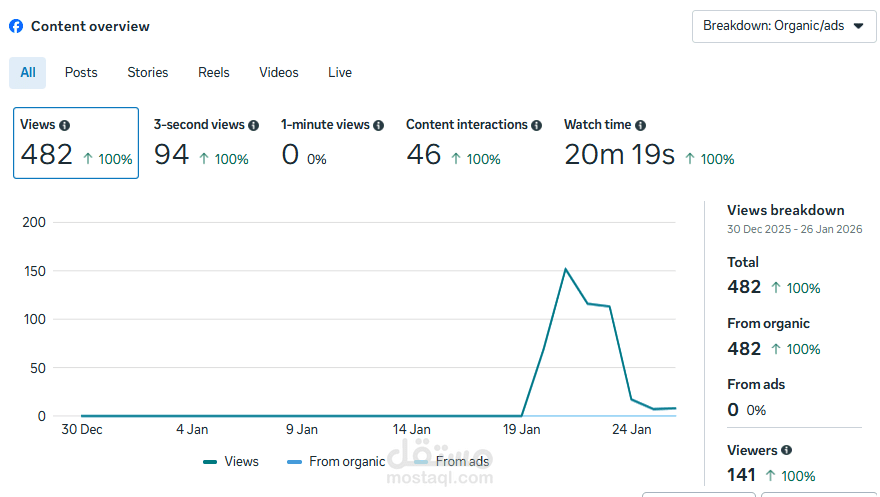Select the All content tab
The width and height of the screenshot is (880, 497).
coord(28,73)
